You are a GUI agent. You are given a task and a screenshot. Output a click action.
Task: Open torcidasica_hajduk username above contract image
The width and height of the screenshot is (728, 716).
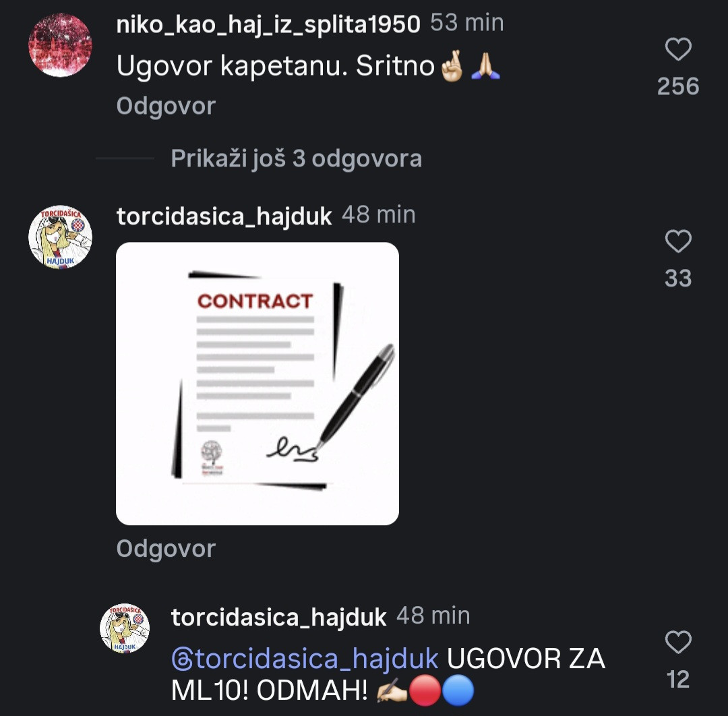pyautogui.click(x=224, y=216)
